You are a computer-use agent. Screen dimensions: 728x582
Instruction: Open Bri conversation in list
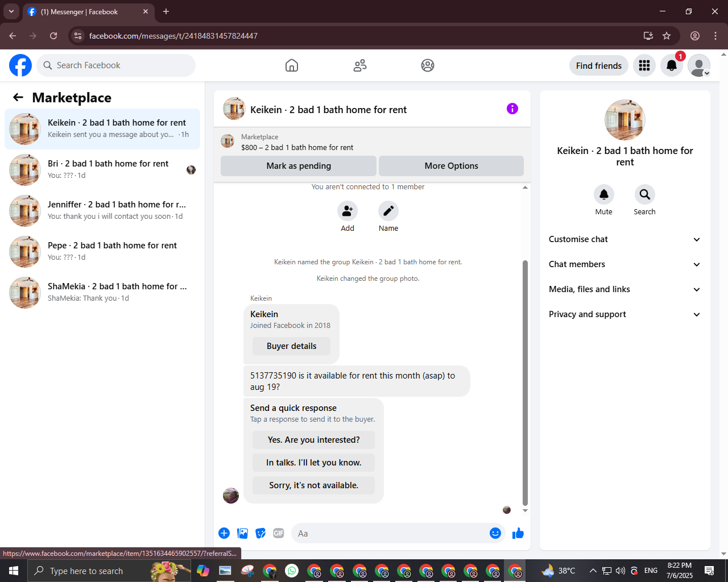102,170
